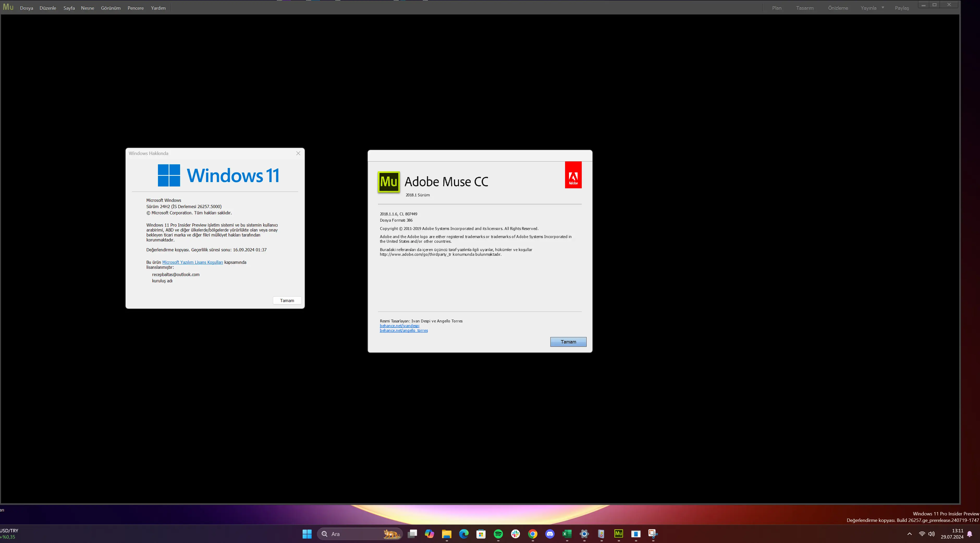
Task: Open Microsoft Store from the taskbar
Action: [x=481, y=534]
